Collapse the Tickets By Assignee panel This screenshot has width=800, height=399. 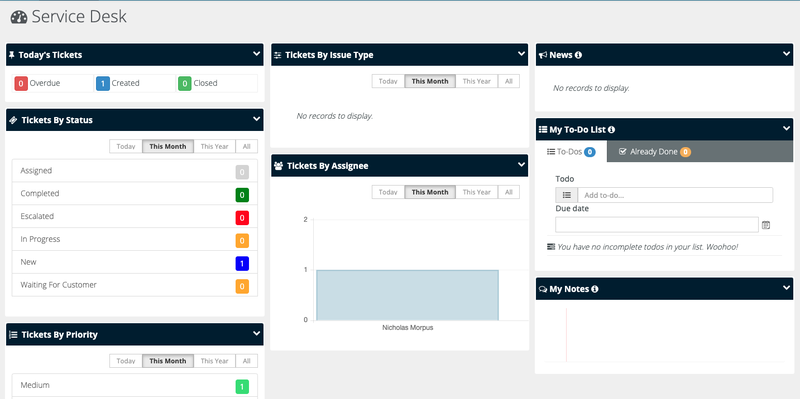pos(521,165)
